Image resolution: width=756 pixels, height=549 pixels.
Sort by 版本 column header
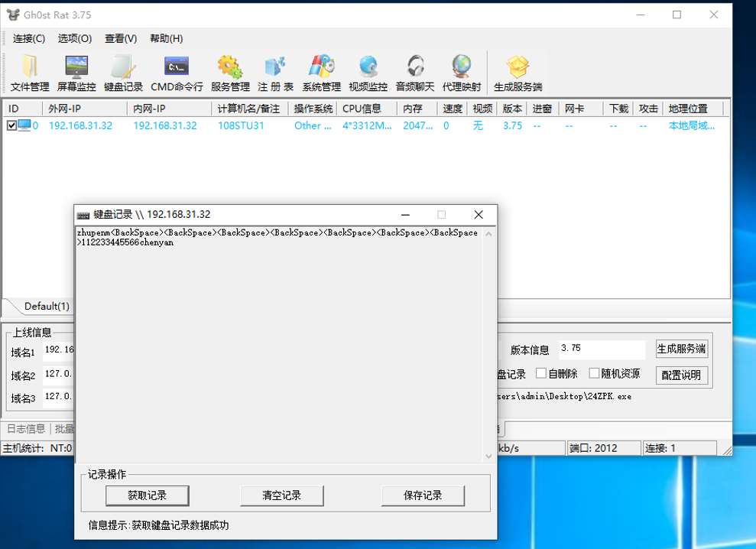512,109
